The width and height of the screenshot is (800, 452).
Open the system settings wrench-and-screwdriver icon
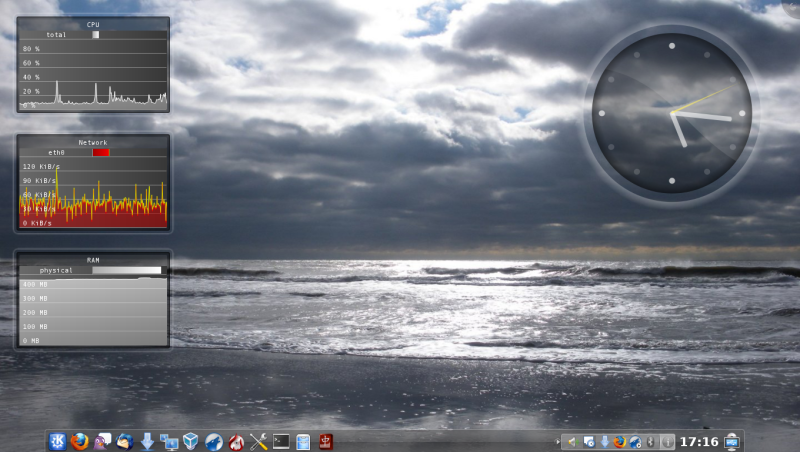pos(259,441)
